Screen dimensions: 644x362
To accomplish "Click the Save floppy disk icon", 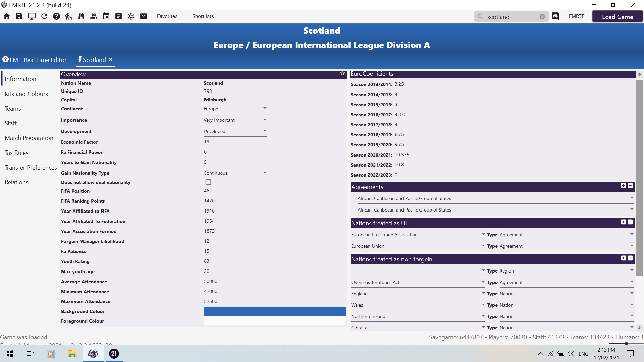I will tap(19, 16).
